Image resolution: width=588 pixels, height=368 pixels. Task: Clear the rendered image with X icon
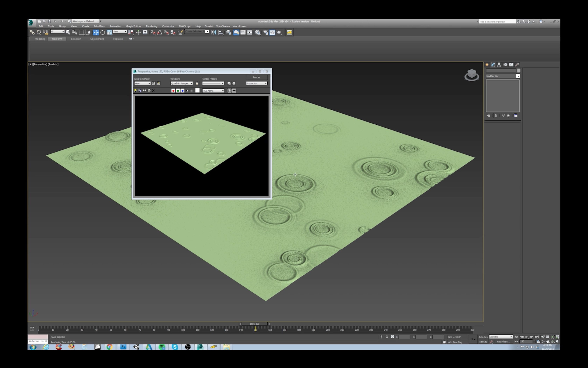pos(153,91)
